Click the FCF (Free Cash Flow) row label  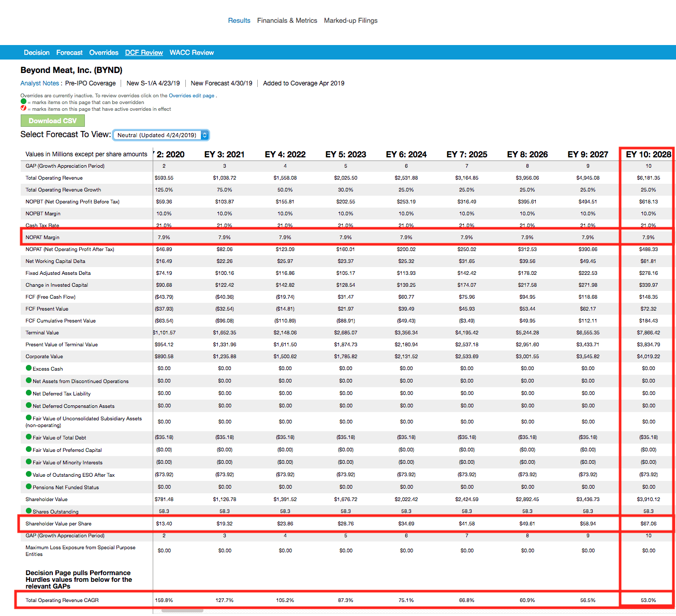[51, 297]
